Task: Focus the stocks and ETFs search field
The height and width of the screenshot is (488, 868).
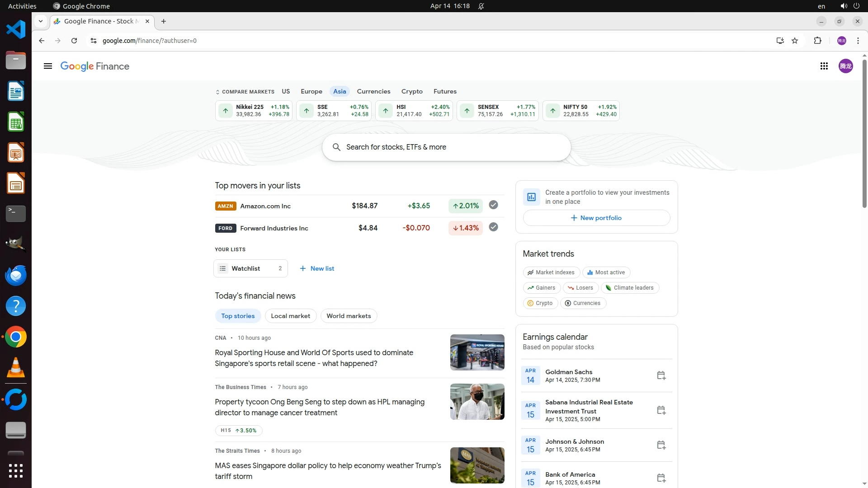Action: [x=446, y=147]
